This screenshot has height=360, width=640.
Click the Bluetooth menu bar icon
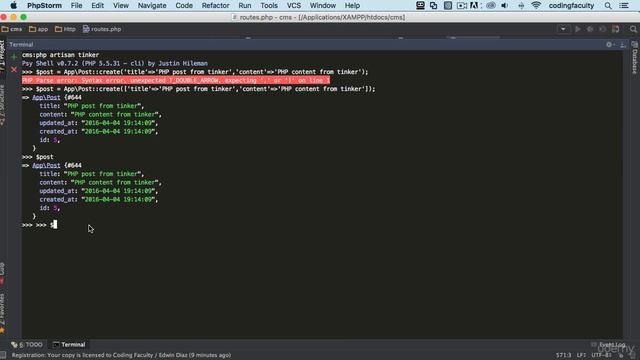pos(521,5)
